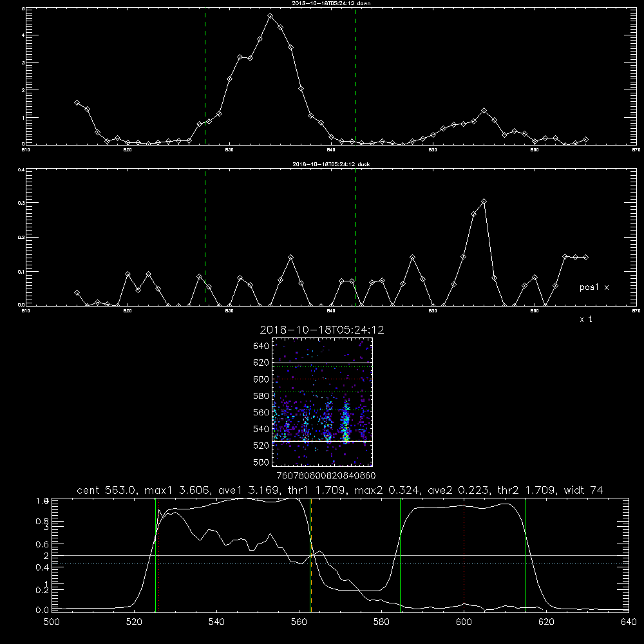Click bottom plot x-axis label 540
The width and height of the screenshot is (644, 644).
click(216, 622)
